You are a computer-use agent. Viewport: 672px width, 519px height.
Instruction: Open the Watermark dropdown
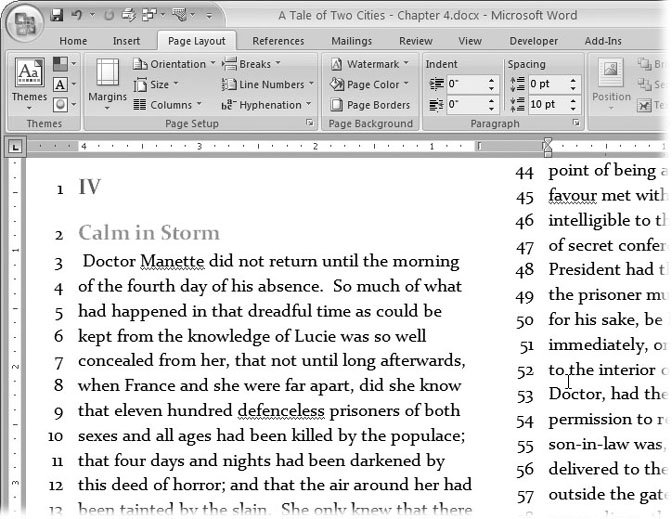[370, 64]
